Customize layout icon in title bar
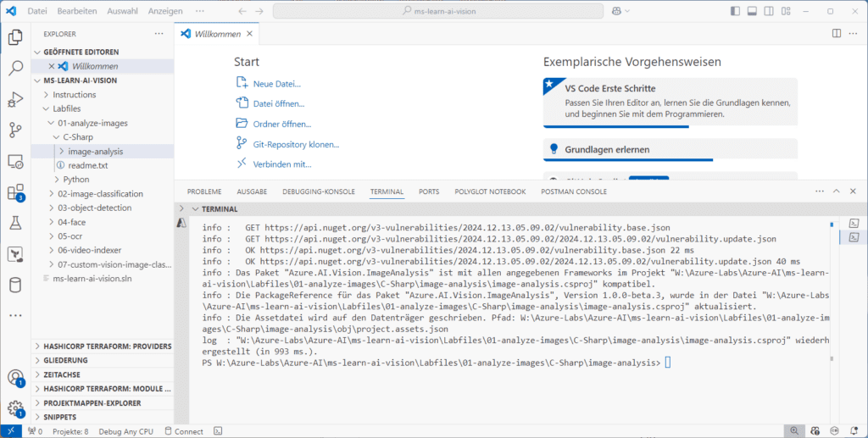This screenshot has height=438, width=868. click(787, 11)
